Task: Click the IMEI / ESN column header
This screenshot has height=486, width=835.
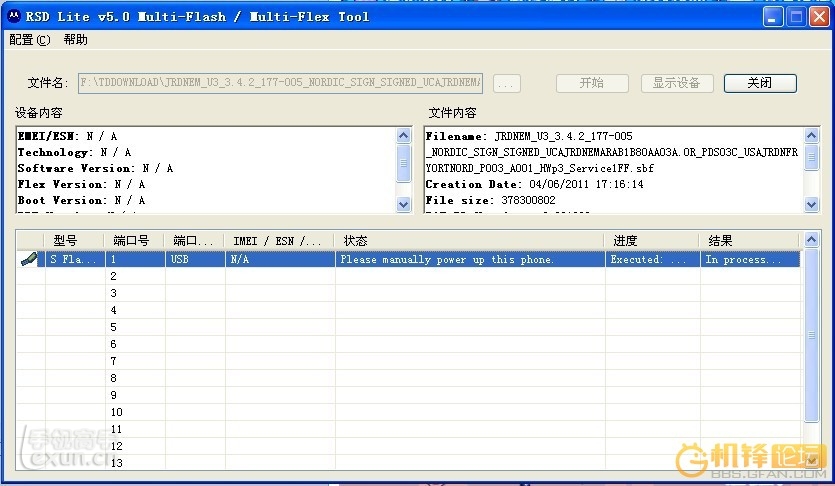Action: (x=280, y=241)
